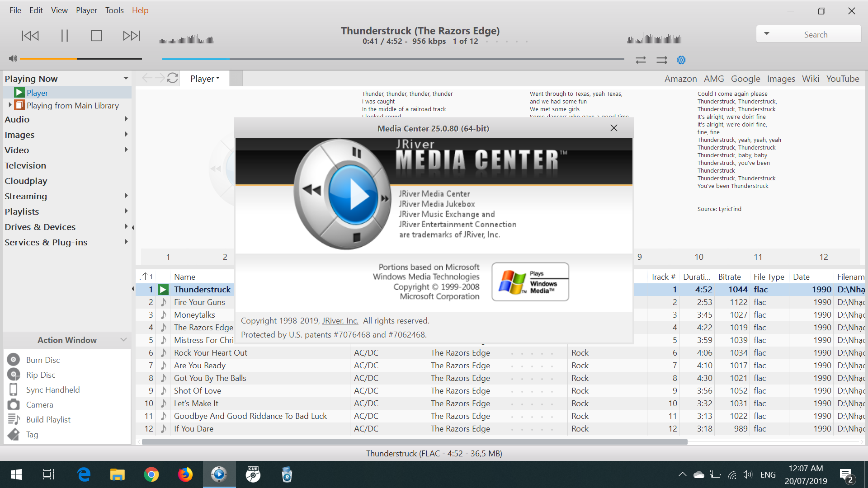This screenshot has height=488, width=868.
Task: Refresh the view with reload icon
Action: click(x=173, y=78)
